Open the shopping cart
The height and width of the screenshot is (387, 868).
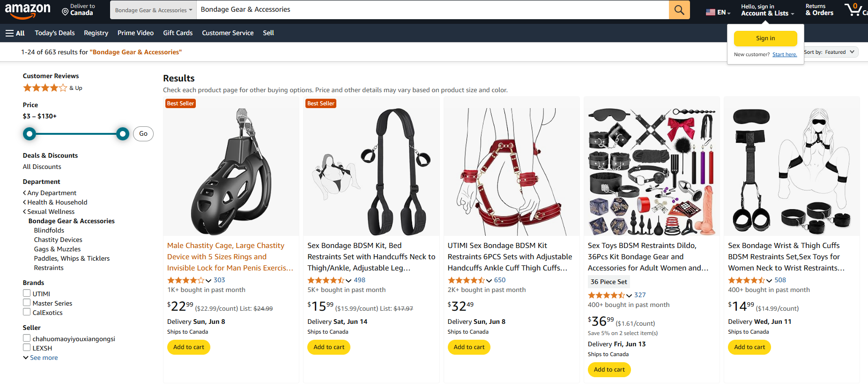pyautogui.click(x=853, y=9)
